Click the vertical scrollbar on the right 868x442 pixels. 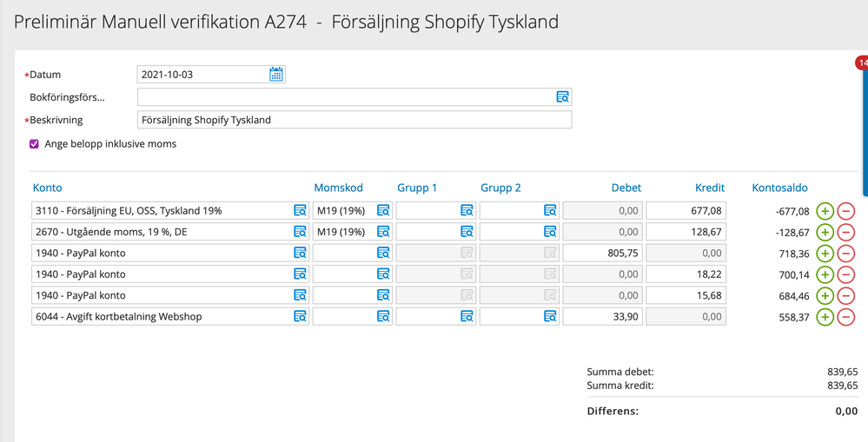[x=864, y=130]
